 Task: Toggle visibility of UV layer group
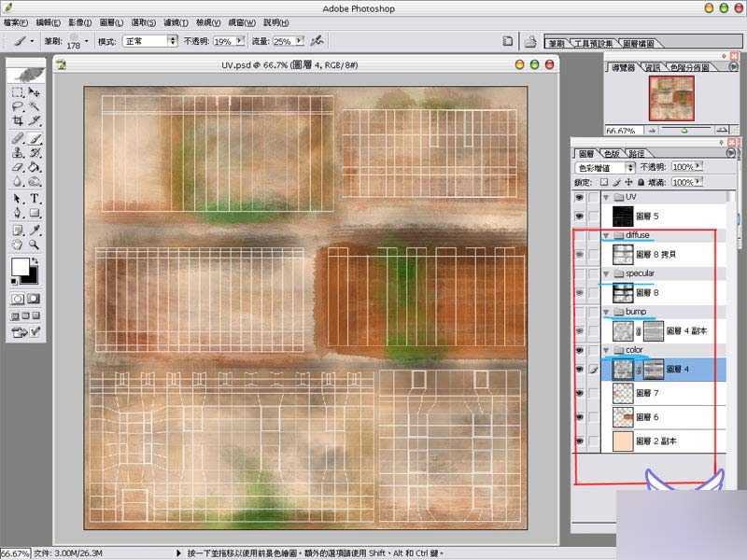tap(579, 197)
